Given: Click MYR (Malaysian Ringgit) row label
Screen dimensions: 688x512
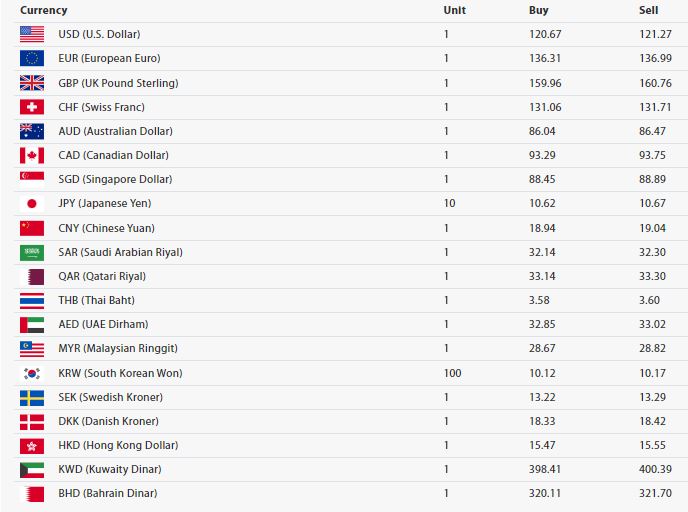Looking at the screenshot, I should click(x=118, y=348).
